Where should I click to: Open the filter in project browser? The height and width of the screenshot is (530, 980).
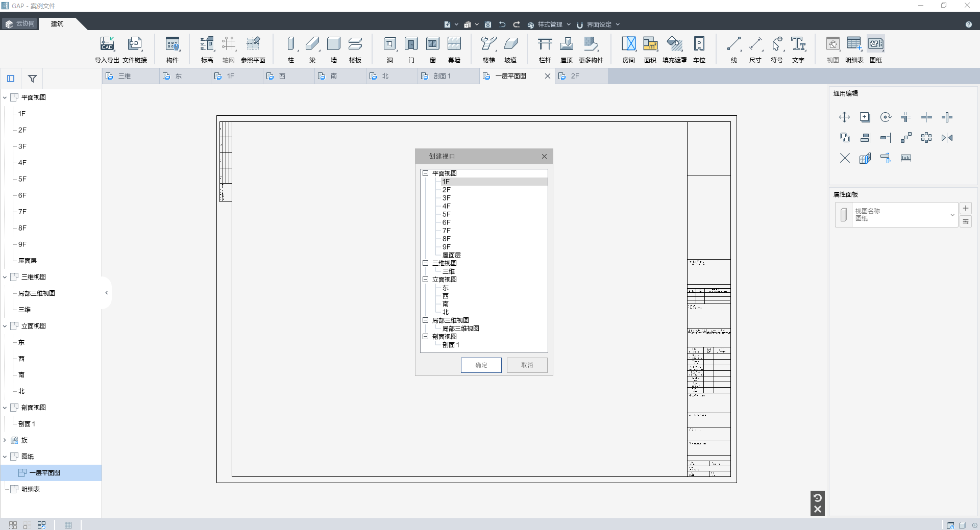click(x=32, y=79)
